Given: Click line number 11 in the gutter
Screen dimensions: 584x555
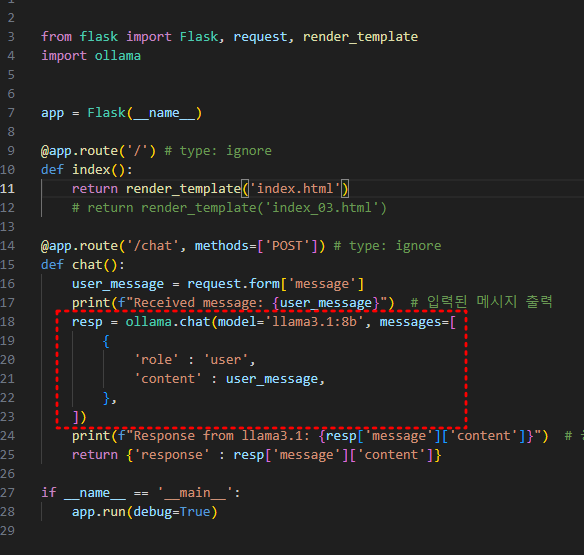Looking at the screenshot, I should [x=8, y=188].
